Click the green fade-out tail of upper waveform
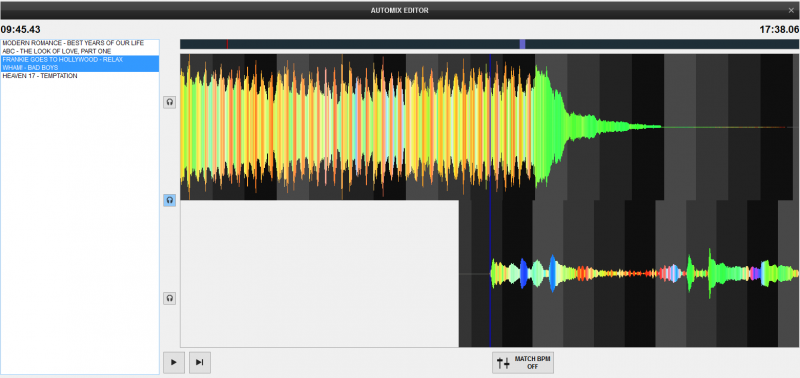The image size is (800, 378). click(x=587, y=127)
